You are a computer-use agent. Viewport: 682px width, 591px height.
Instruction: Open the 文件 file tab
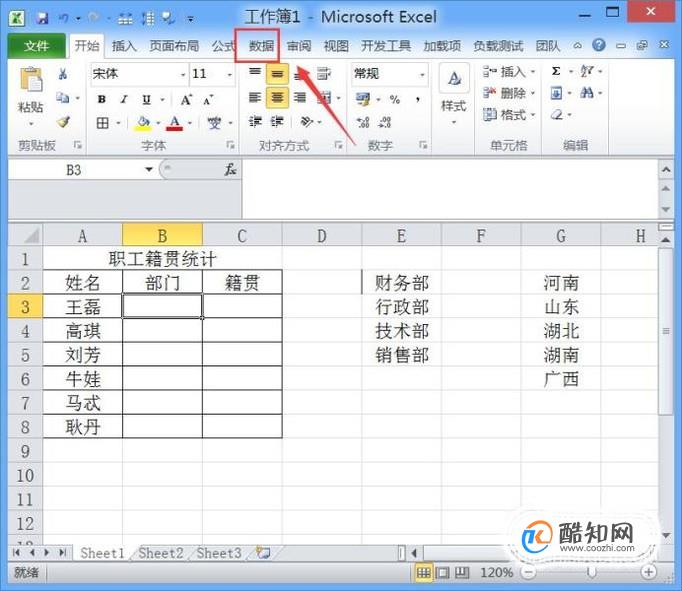(x=37, y=46)
